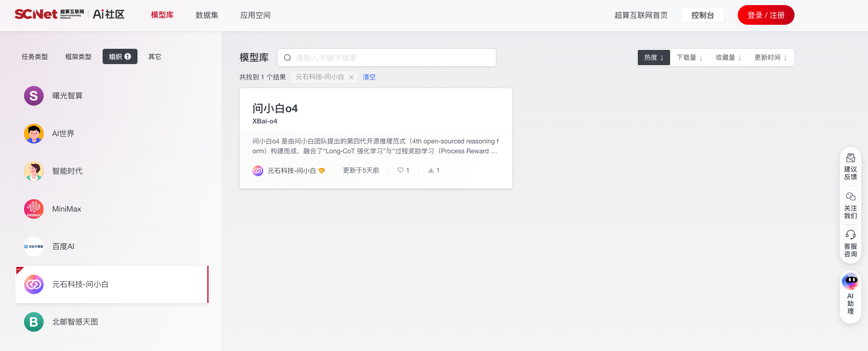Click the search magnifier icon

[x=287, y=58]
